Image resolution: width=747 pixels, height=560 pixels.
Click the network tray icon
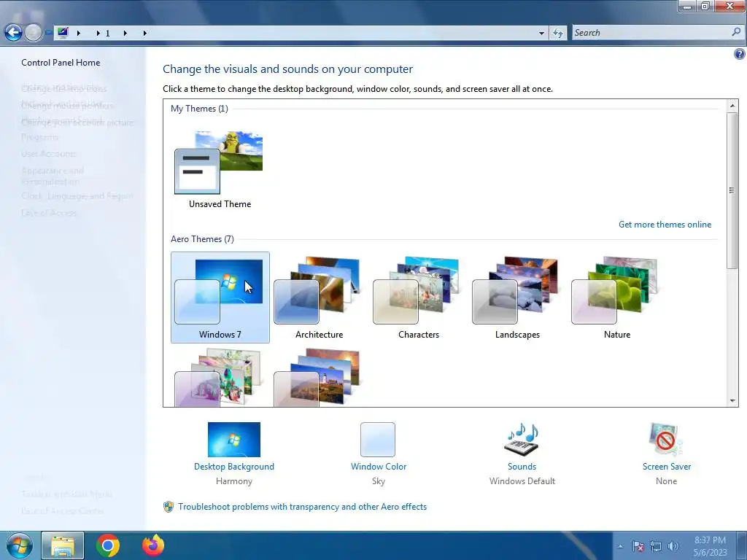coord(656,546)
